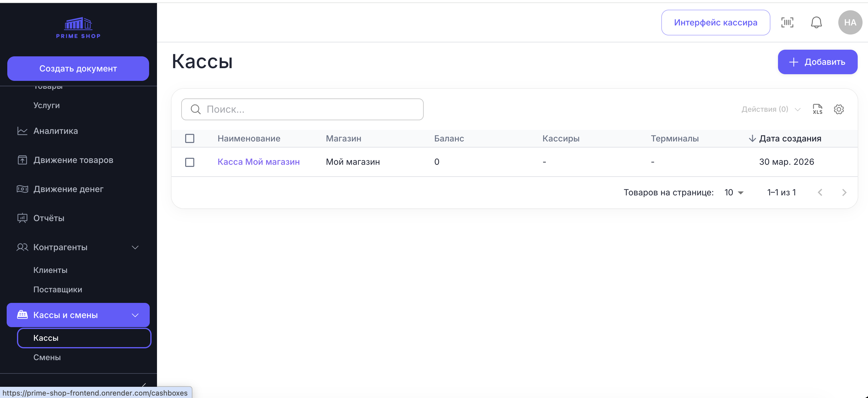
Task: Open table settings gear
Action: [x=839, y=109]
